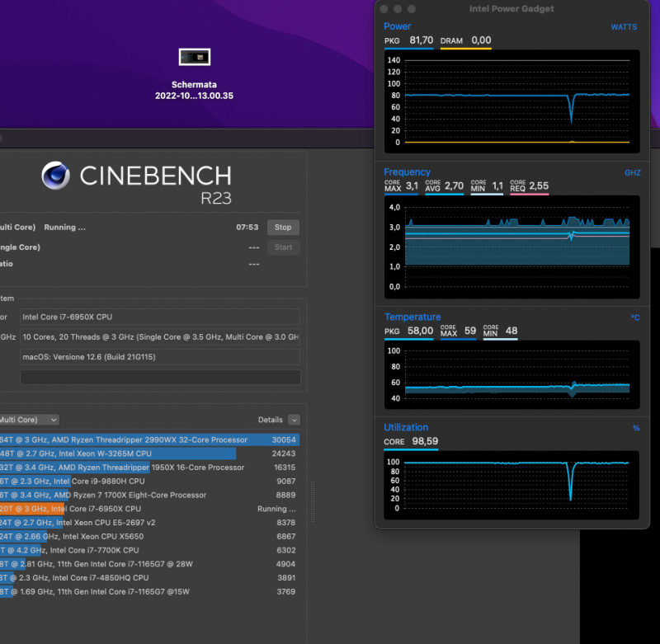660x644 pixels.
Task: Click the Cinebench sphere logo icon
Action: tap(56, 176)
